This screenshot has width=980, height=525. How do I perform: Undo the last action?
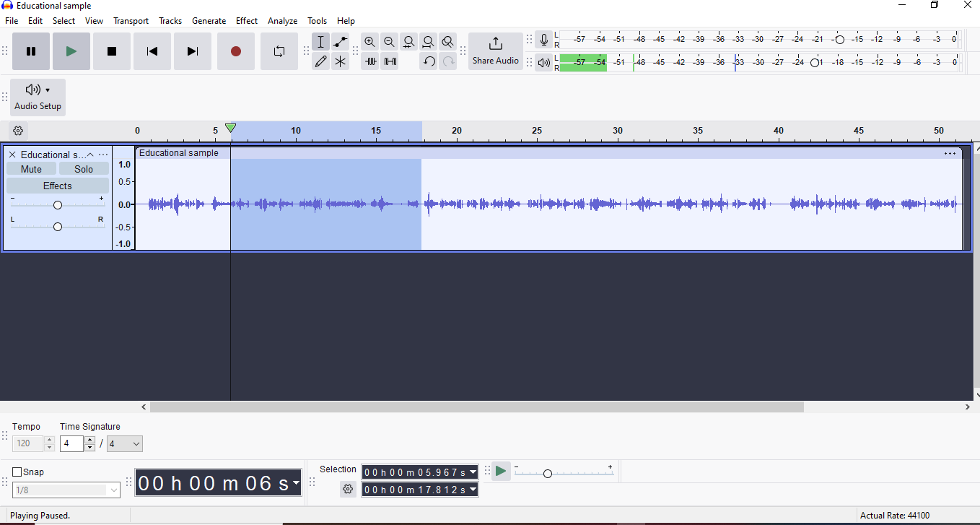pyautogui.click(x=429, y=61)
